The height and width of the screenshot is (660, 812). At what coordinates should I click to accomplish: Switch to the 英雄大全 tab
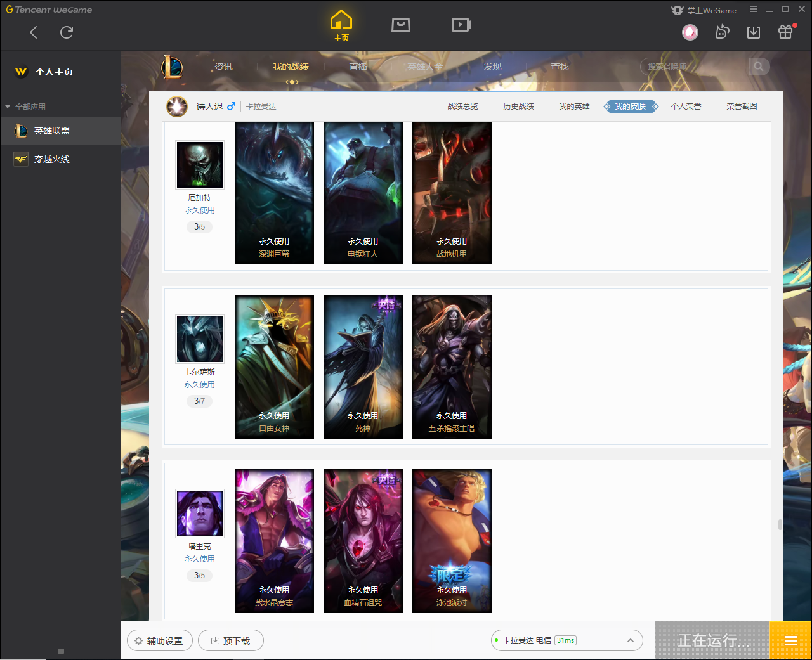pyautogui.click(x=425, y=67)
